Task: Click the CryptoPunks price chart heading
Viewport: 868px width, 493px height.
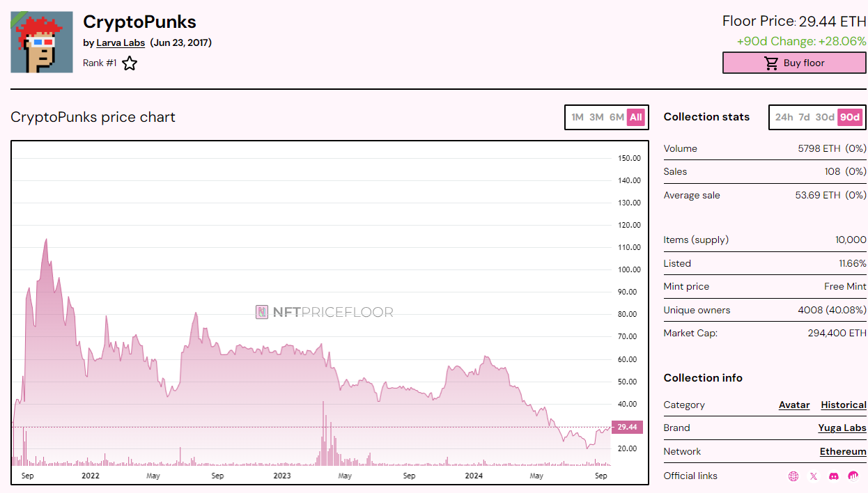Action: [x=93, y=117]
